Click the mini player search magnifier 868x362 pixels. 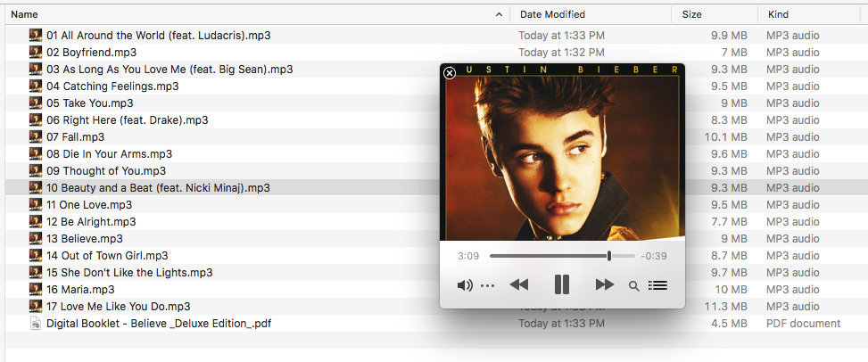pos(634,285)
